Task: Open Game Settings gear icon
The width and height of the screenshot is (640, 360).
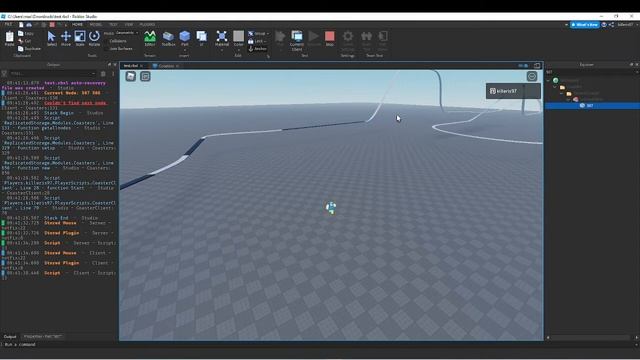Action: [x=348, y=36]
